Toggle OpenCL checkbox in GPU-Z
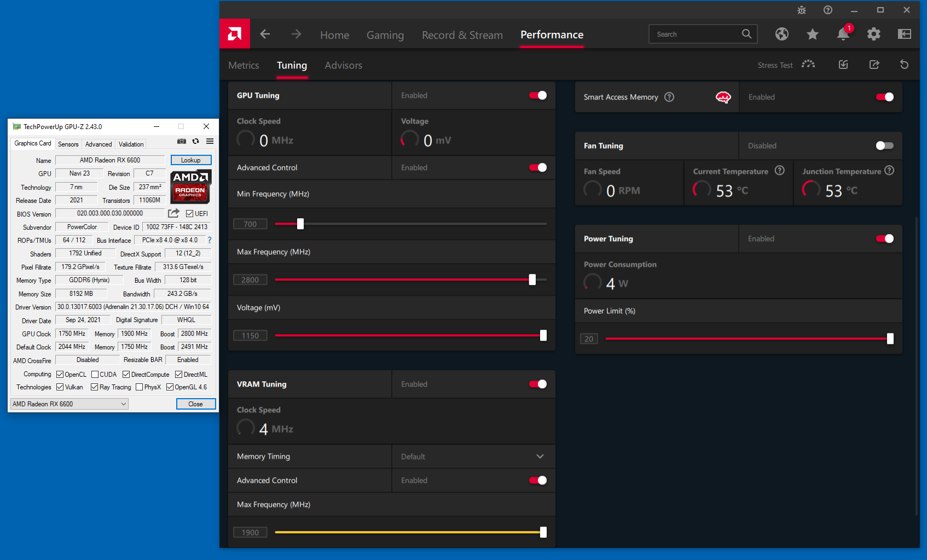This screenshot has height=560, width=927. click(x=60, y=375)
